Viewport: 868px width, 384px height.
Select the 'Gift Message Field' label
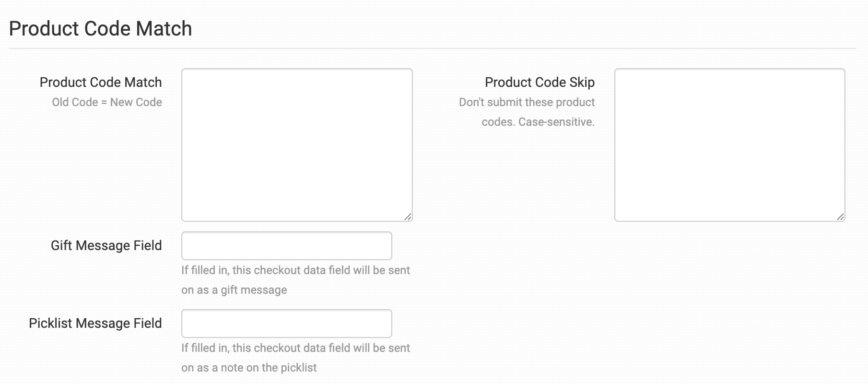[106, 246]
